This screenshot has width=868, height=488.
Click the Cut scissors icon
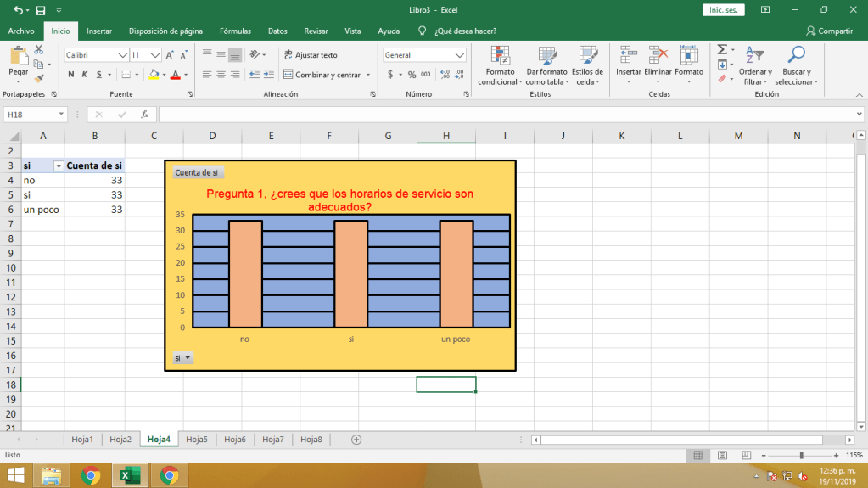(39, 53)
